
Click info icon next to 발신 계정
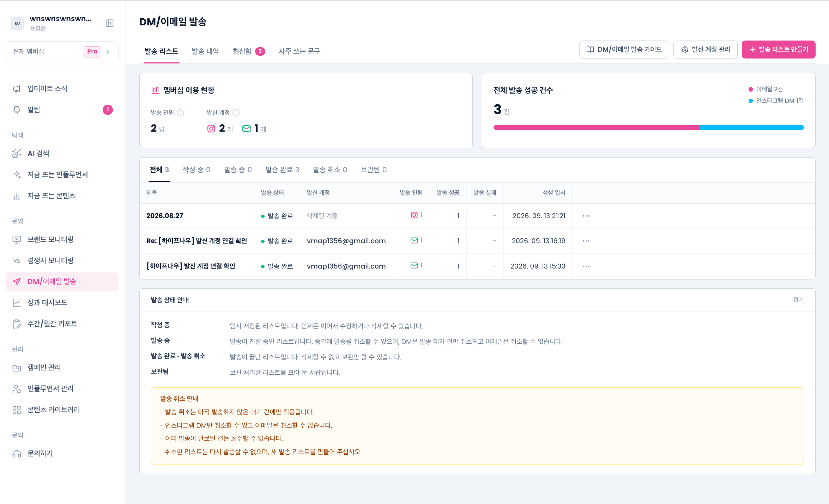236,113
